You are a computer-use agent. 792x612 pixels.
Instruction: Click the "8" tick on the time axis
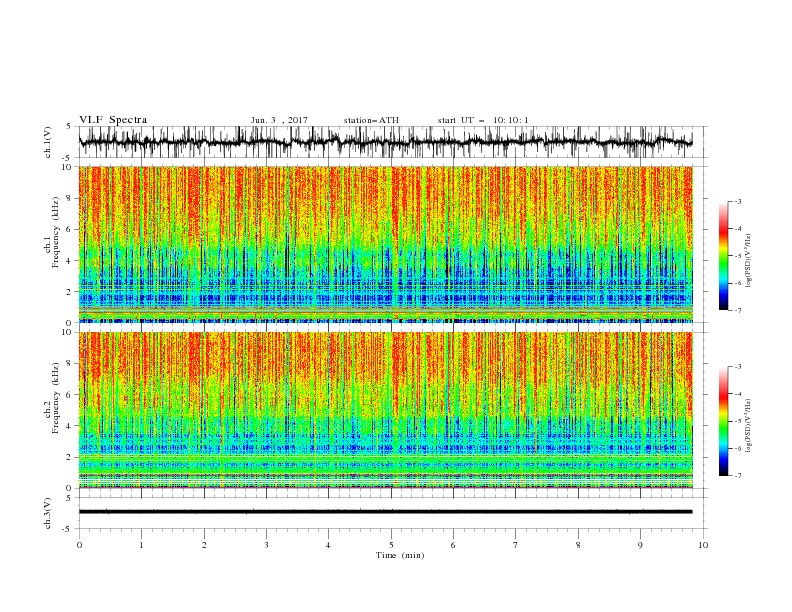point(578,545)
